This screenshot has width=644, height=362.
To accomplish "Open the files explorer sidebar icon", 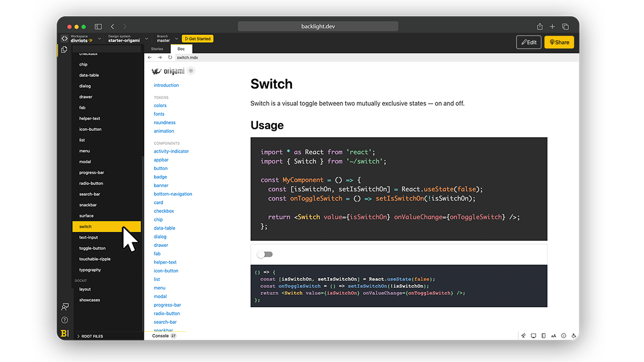I will [x=64, y=50].
